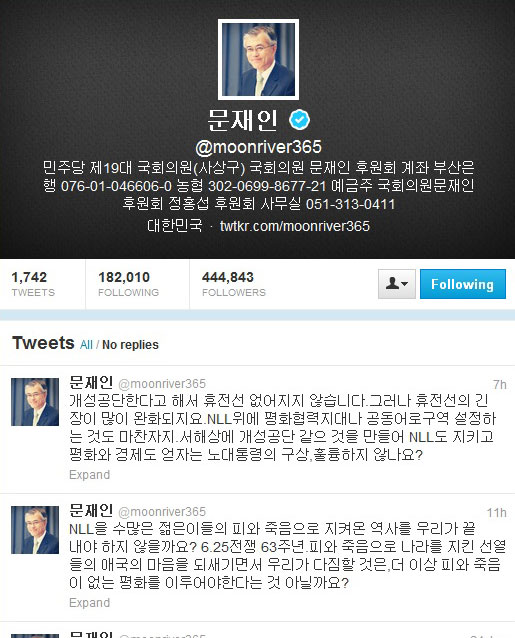This screenshot has width=515, height=638.
Task: Click the author name on second tweet
Action: 91,510
